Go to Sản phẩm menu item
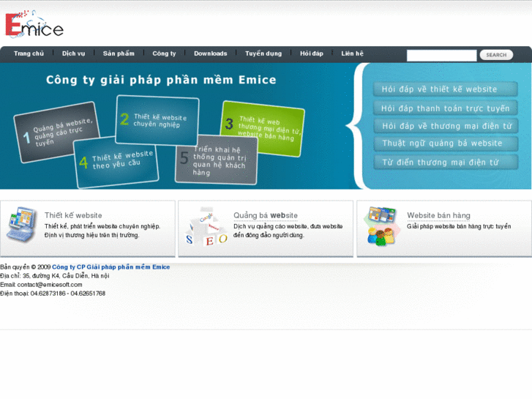The image size is (532, 399). pos(119,53)
